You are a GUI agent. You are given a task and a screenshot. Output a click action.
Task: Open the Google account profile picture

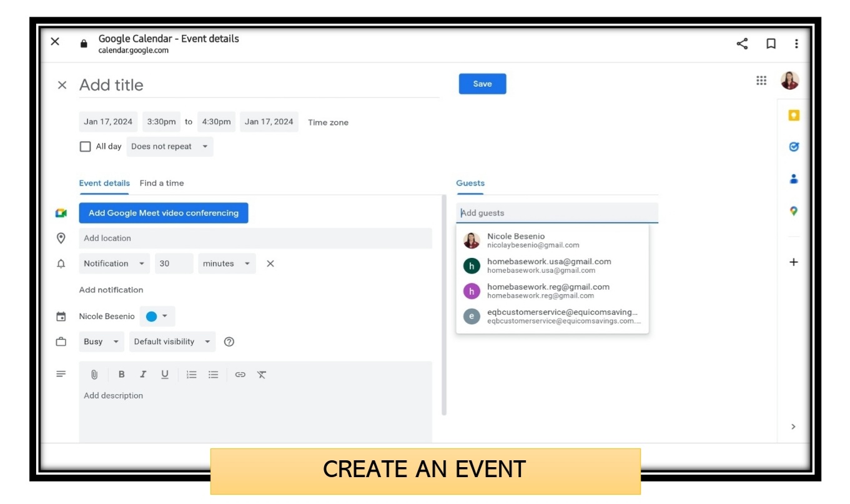pos(790,81)
